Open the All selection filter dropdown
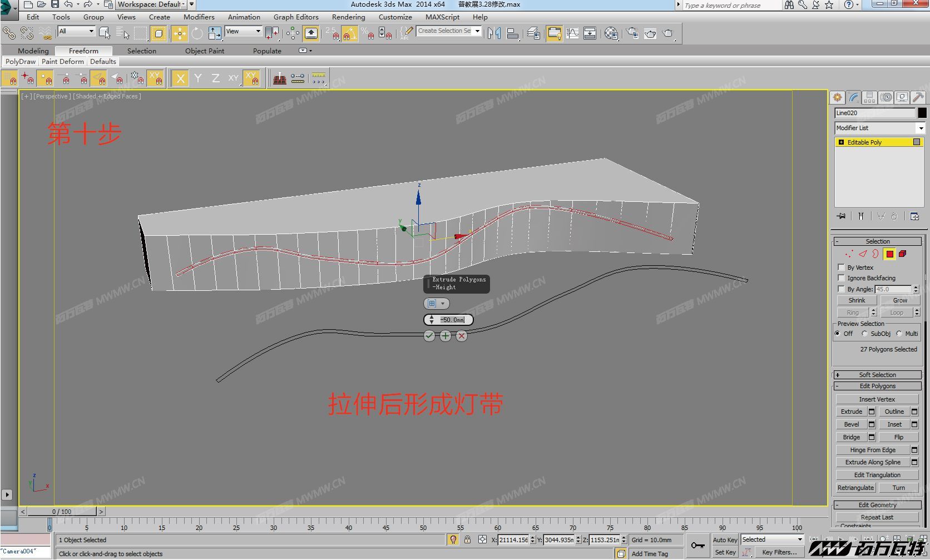 [77, 31]
